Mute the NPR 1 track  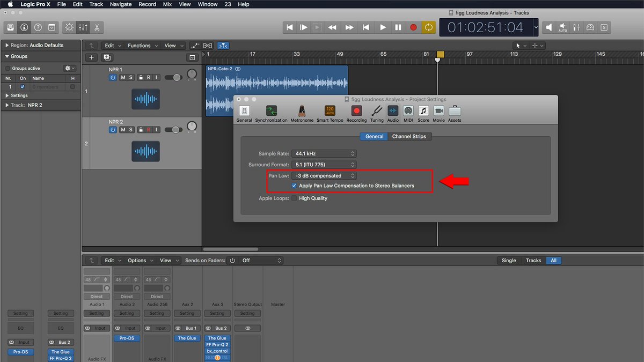(x=123, y=78)
